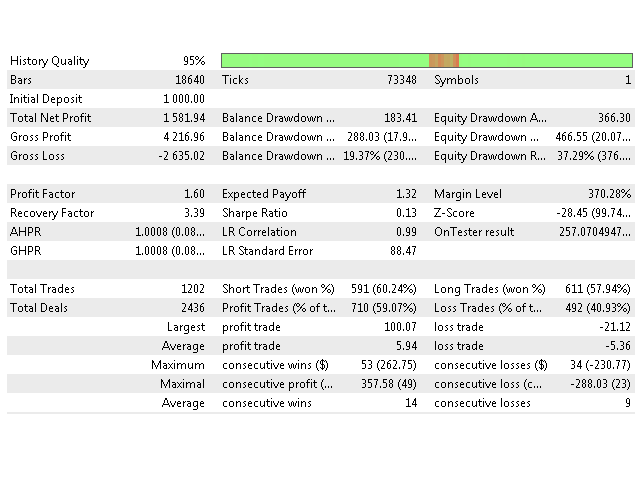
Task: Select the Total Trades value 1202
Action: click(x=193, y=289)
